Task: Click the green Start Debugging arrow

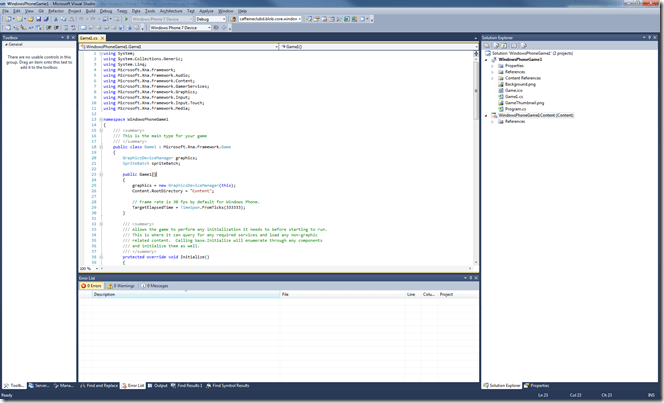Action: pyautogui.click(x=126, y=19)
